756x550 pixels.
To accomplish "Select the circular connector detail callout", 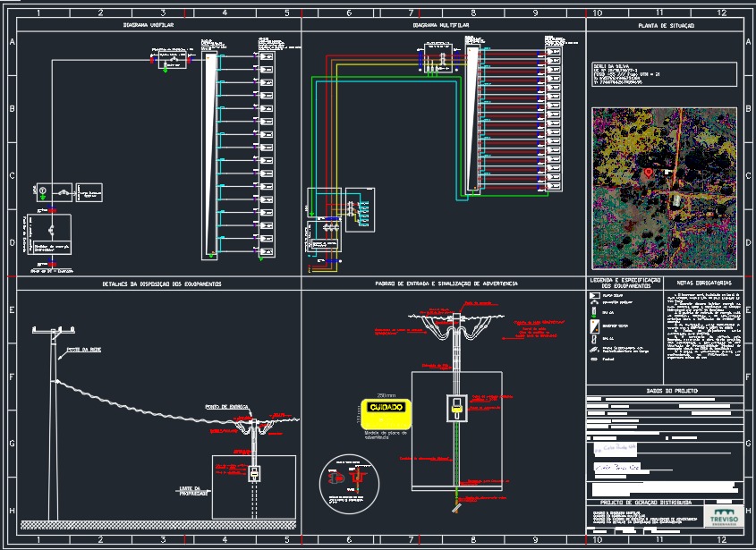I will tap(350, 484).
